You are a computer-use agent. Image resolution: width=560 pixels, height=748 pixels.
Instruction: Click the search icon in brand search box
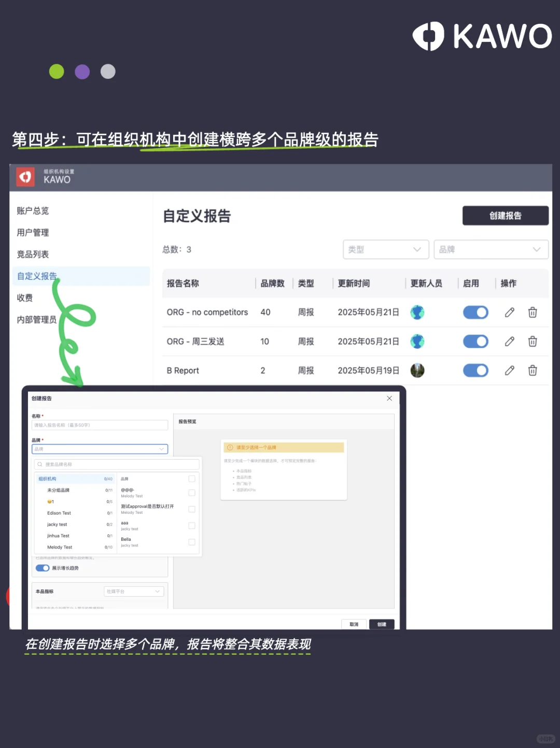[40, 464]
